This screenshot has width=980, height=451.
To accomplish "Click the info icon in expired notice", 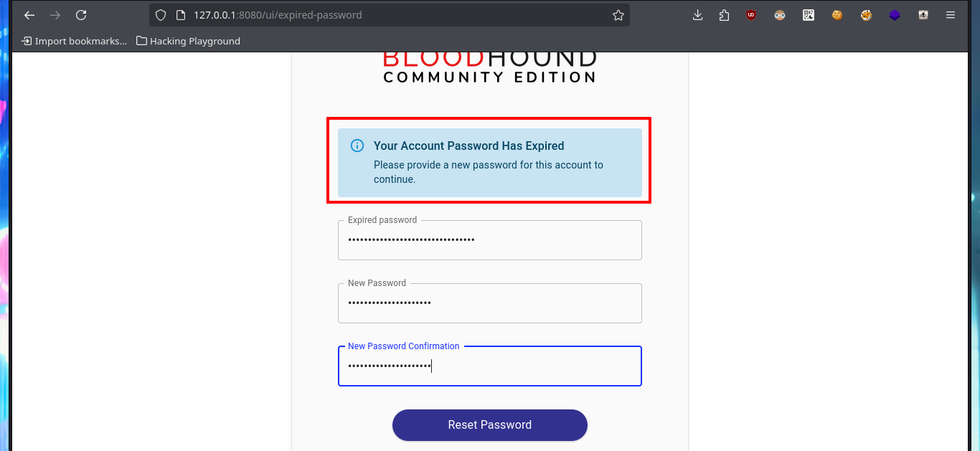I will coord(357,146).
